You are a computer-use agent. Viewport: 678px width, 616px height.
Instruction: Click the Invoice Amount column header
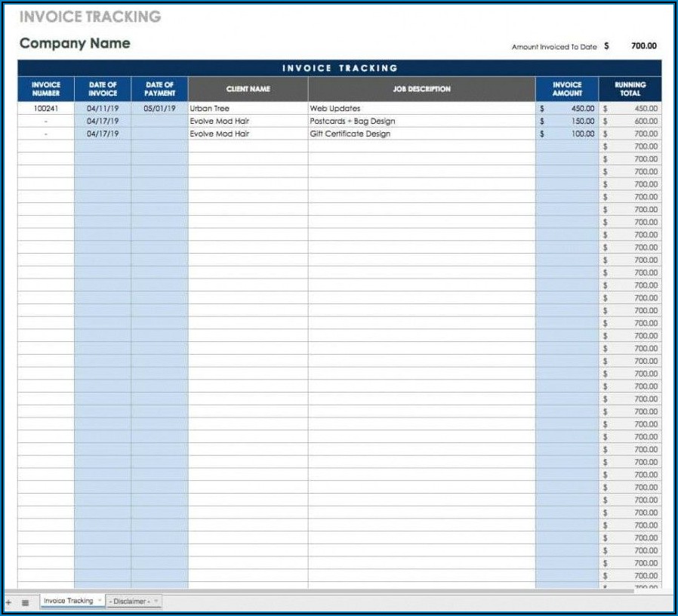pos(567,89)
